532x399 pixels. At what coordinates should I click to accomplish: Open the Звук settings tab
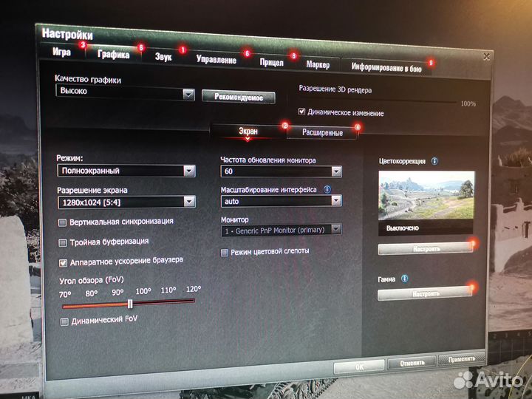[163, 57]
